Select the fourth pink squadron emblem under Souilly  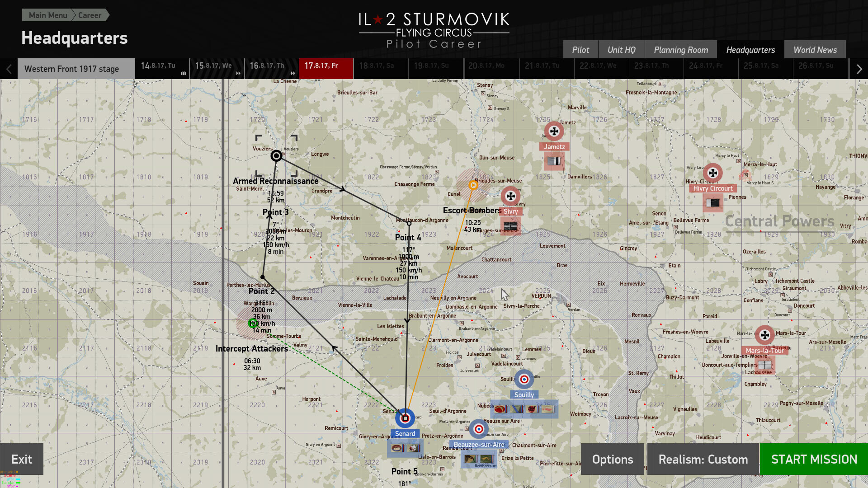548,409
